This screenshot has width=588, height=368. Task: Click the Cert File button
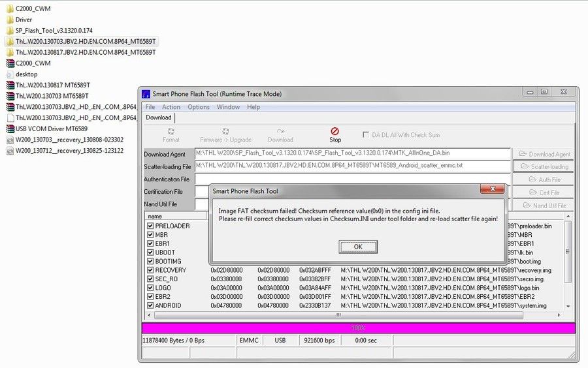coord(543,192)
